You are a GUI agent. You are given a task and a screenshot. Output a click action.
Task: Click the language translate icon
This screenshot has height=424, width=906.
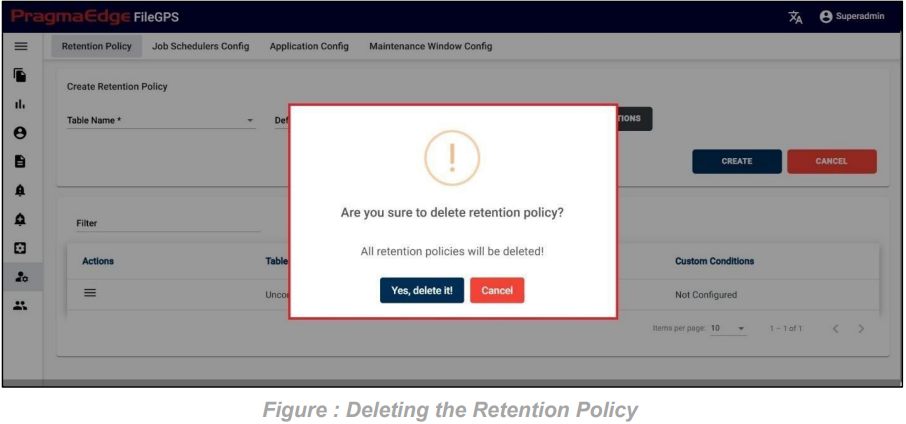pos(796,17)
